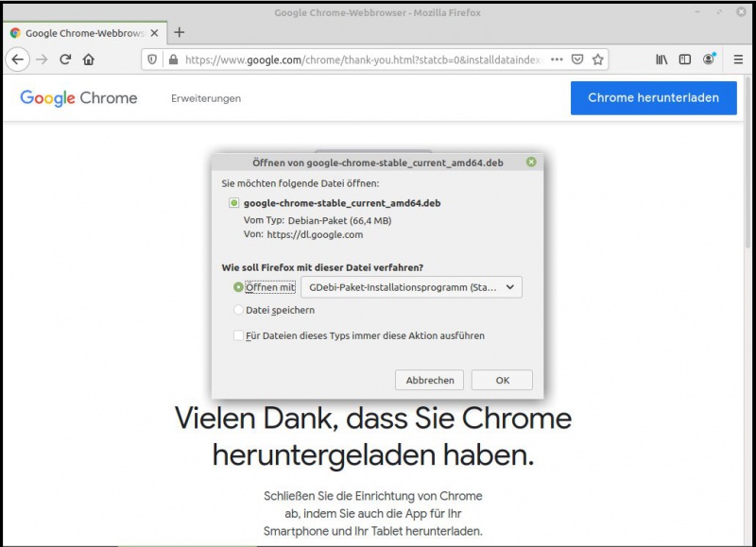The height and width of the screenshot is (547, 756).
Task: Click the filename 'google-chrome-stable_current_amd64.deb'
Action: tap(342, 203)
